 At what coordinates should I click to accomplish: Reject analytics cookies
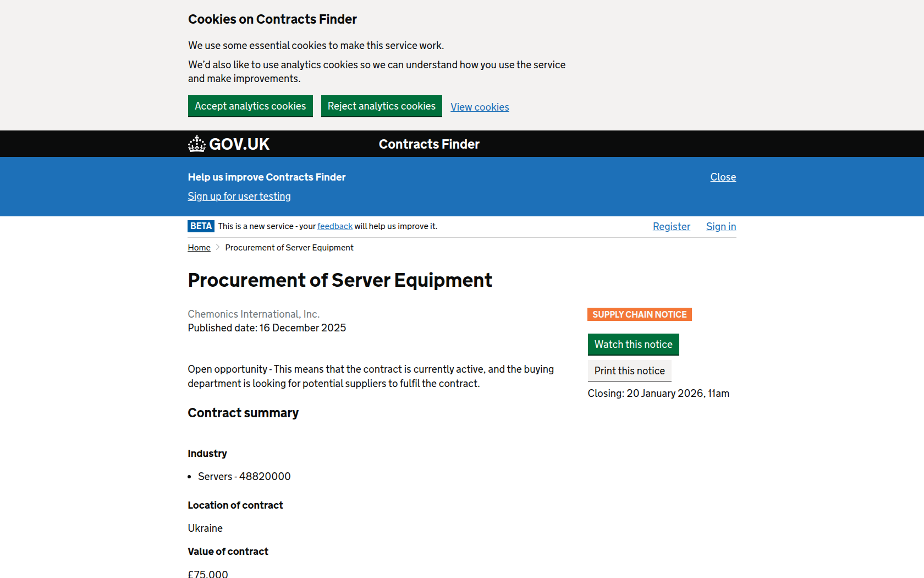tap(381, 106)
